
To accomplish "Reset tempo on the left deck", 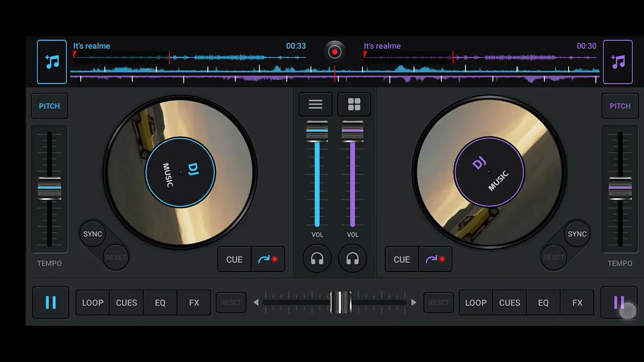I will coord(116,257).
